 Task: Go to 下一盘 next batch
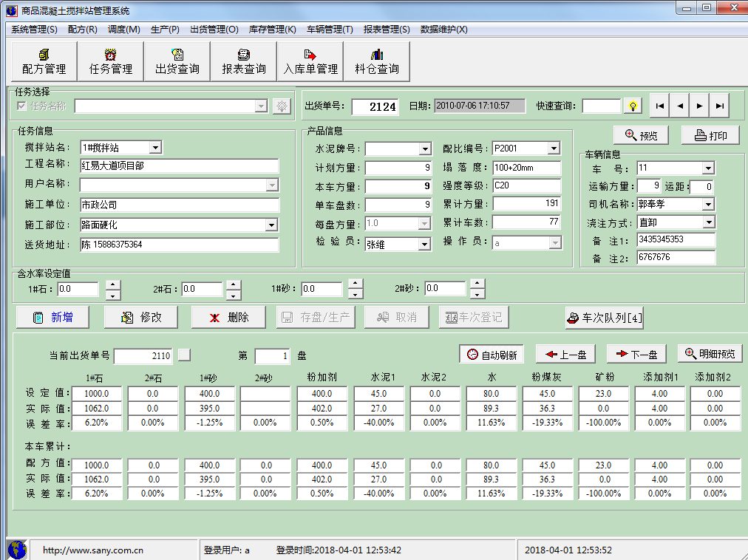636,355
